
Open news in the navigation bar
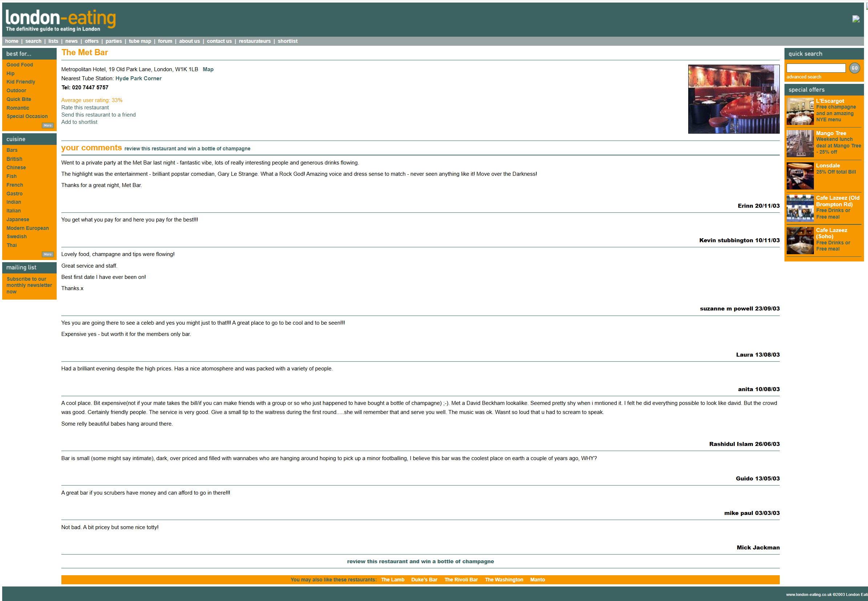[72, 41]
